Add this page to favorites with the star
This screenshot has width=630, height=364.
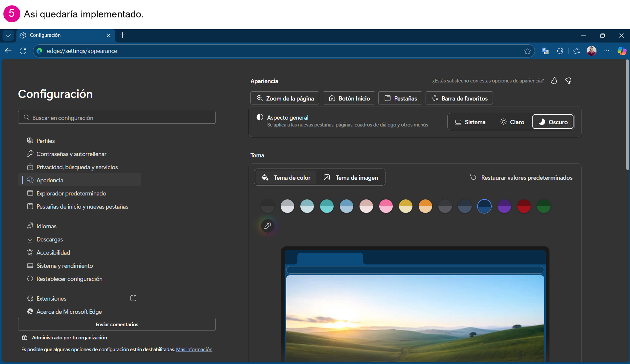point(527,51)
